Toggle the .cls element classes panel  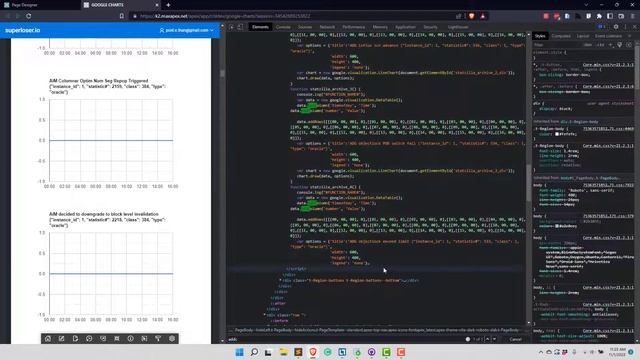pyautogui.click(x=600, y=45)
